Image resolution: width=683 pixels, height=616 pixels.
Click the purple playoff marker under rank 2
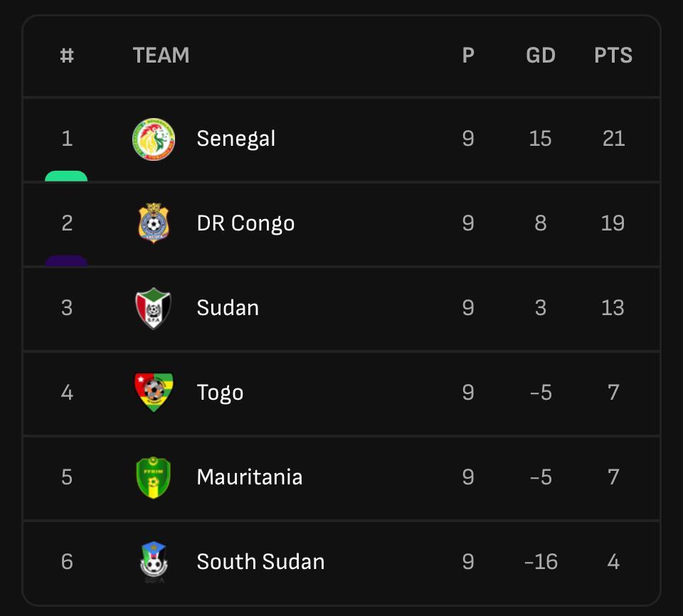click(66, 261)
